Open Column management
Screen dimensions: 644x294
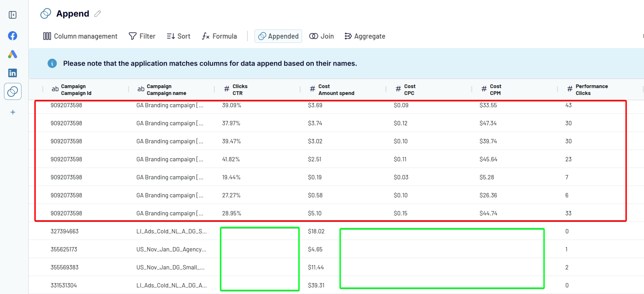click(80, 36)
